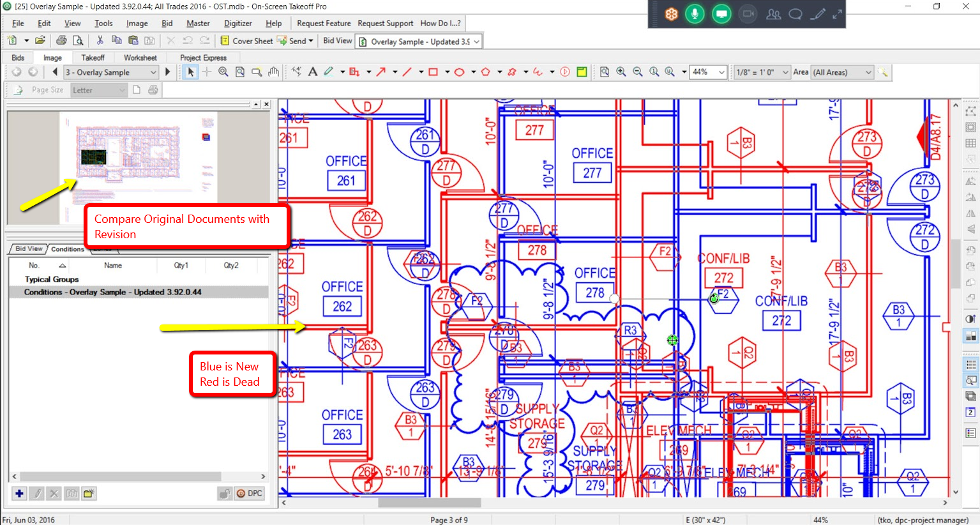Select the red Arrow annotation tool

point(381,72)
